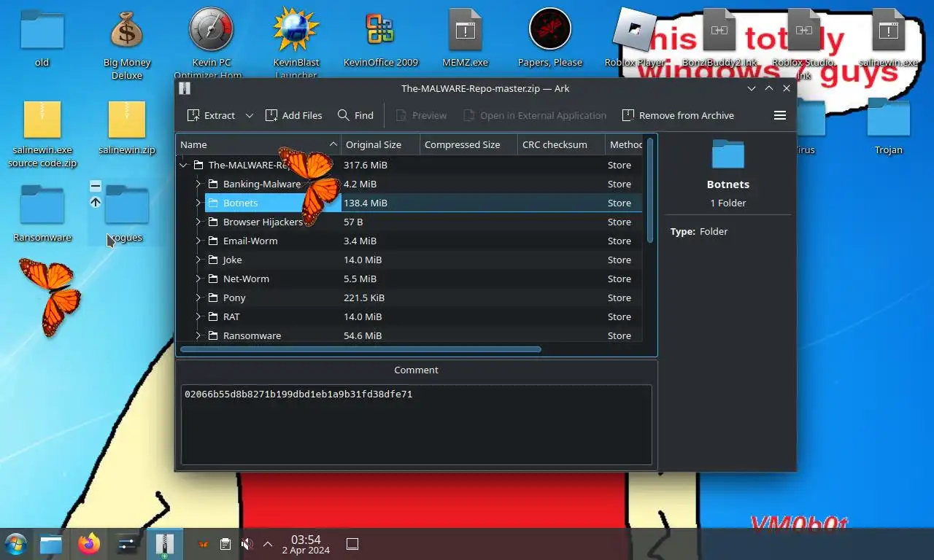This screenshot has width=934, height=560.
Task: Collapse The-MALWARE-Repo root folder
Action: [184, 165]
